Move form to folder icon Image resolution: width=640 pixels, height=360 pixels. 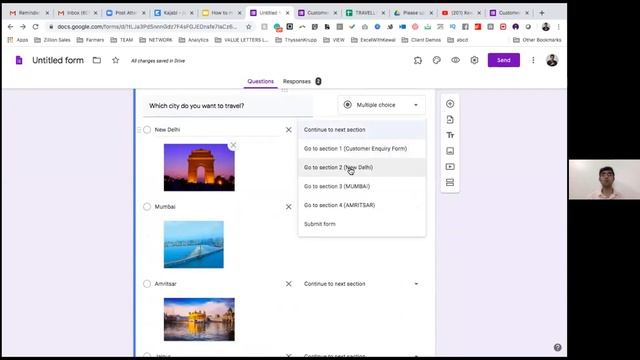tap(97, 60)
